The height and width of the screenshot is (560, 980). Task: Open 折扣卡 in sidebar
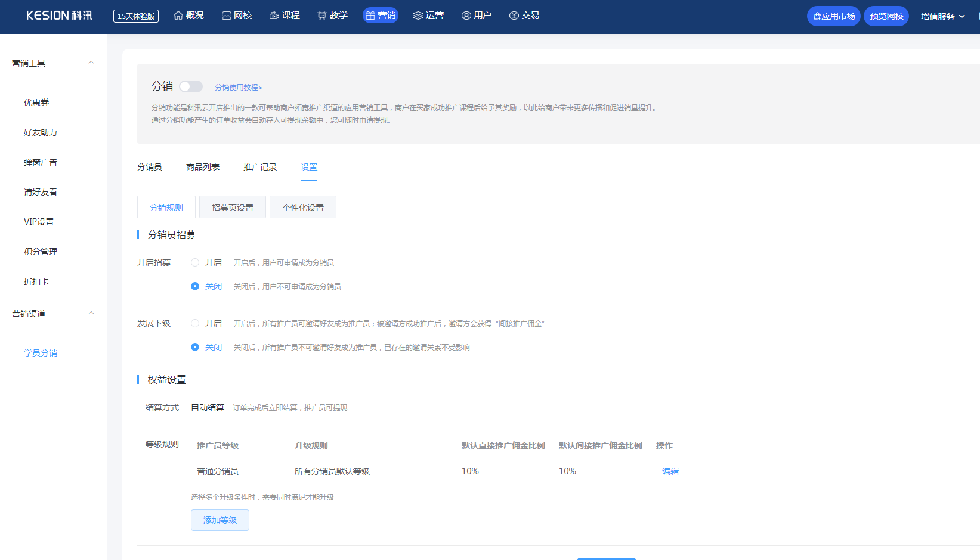(x=36, y=281)
